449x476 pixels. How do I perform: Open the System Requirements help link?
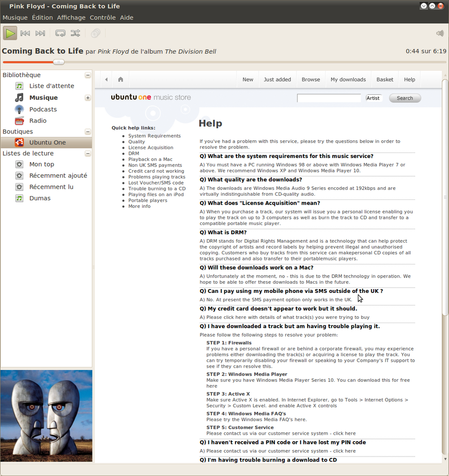point(154,136)
